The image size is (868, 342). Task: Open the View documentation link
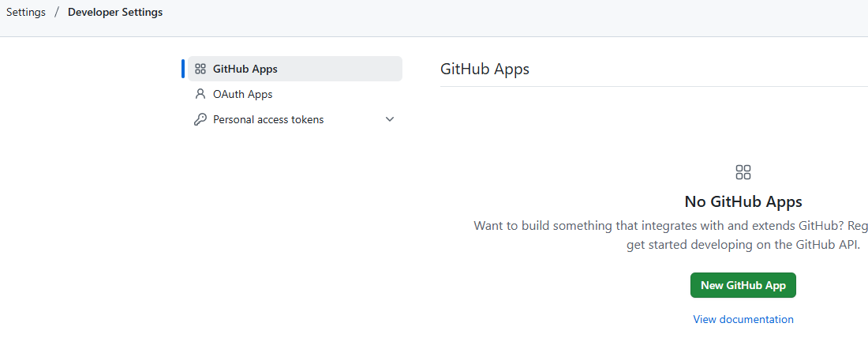743,319
